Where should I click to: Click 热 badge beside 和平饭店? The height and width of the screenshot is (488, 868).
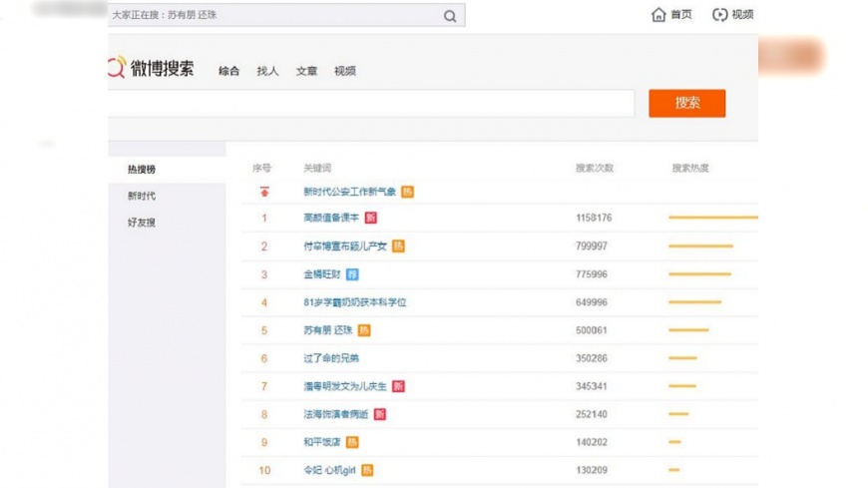pos(352,442)
